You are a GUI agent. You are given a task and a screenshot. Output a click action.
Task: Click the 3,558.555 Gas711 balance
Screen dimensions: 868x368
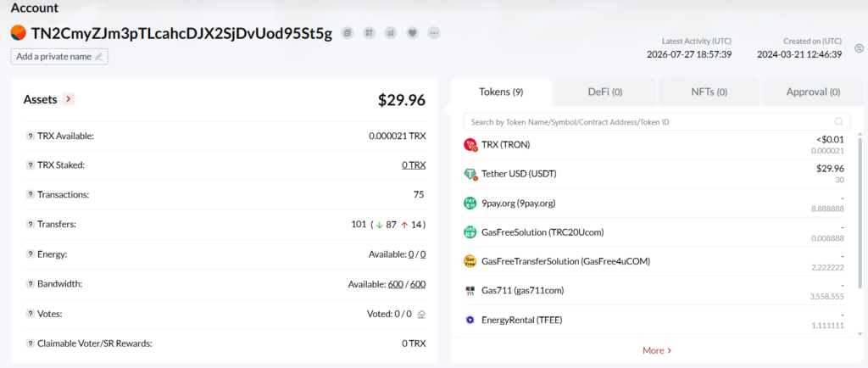[x=826, y=297]
